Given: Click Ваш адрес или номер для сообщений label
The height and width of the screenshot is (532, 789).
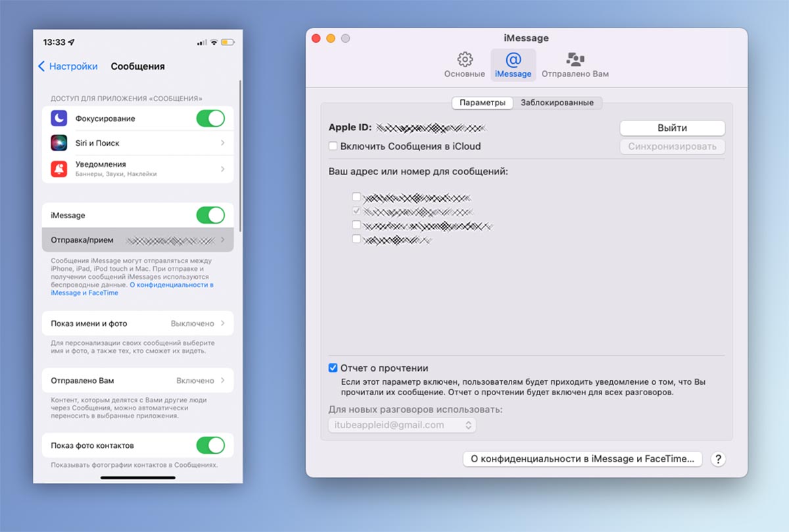Looking at the screenshot, I should [418, 172].
